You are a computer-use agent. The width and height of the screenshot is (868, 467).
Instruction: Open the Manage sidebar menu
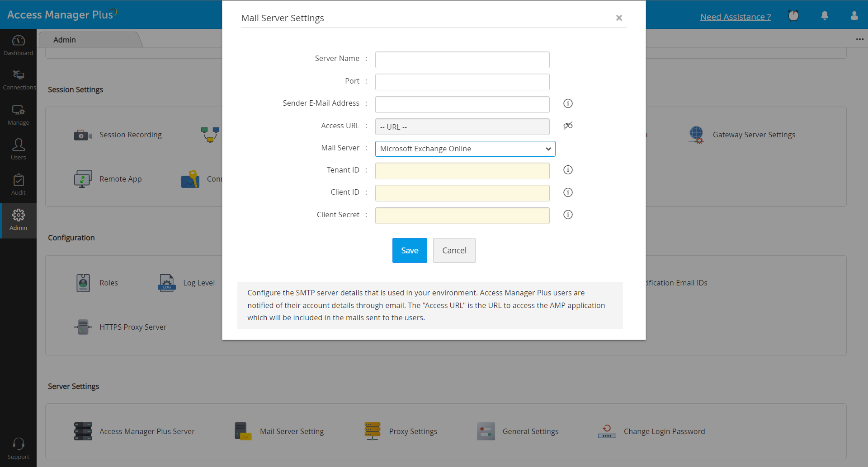pos(18,115)
